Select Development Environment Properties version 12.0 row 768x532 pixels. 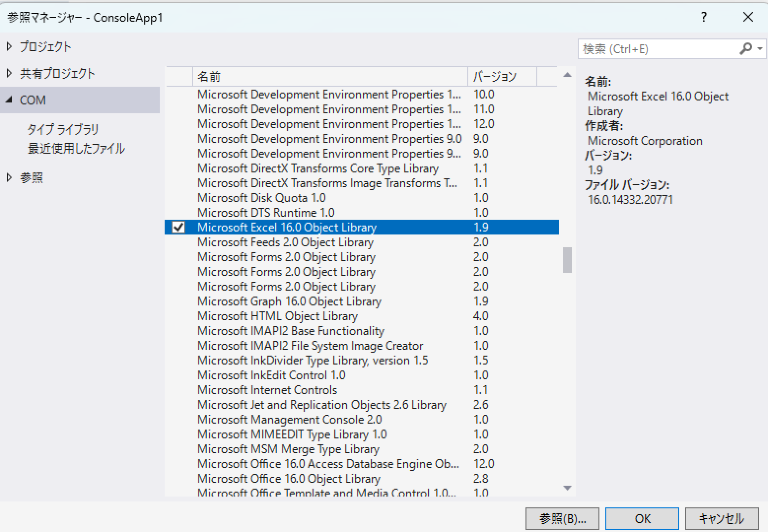(362, 124)
